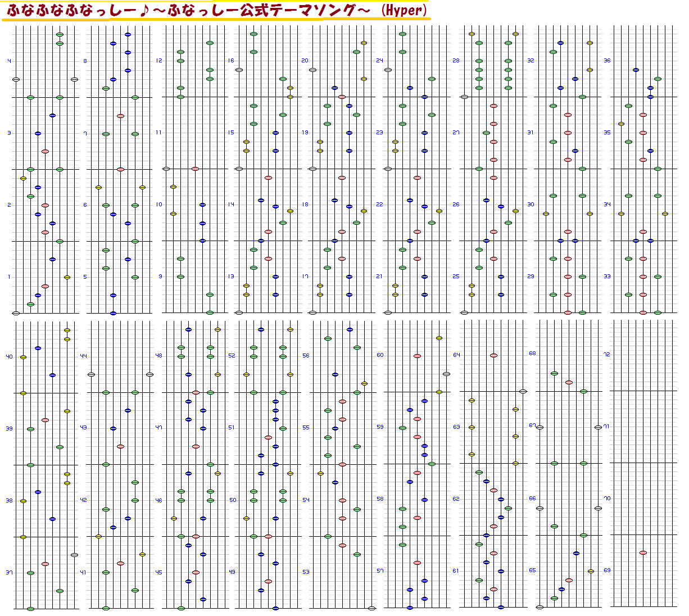Select the blue note at bottom of measure 5
689x616 pixels.
tap(113, 313)
